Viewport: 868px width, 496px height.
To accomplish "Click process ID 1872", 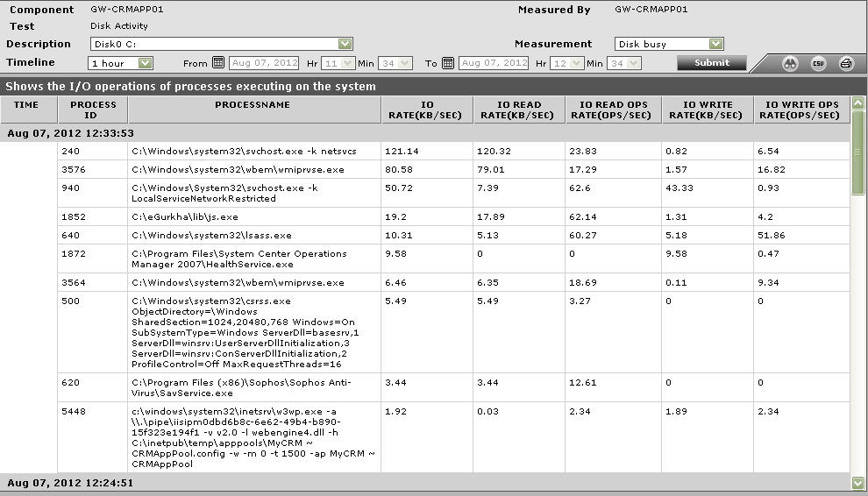I will pos(74,253).
